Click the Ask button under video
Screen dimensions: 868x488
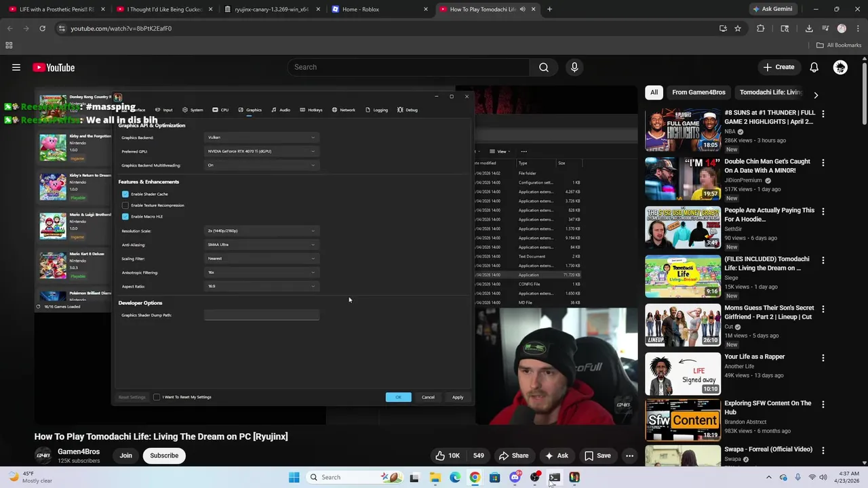coord(556,455)
